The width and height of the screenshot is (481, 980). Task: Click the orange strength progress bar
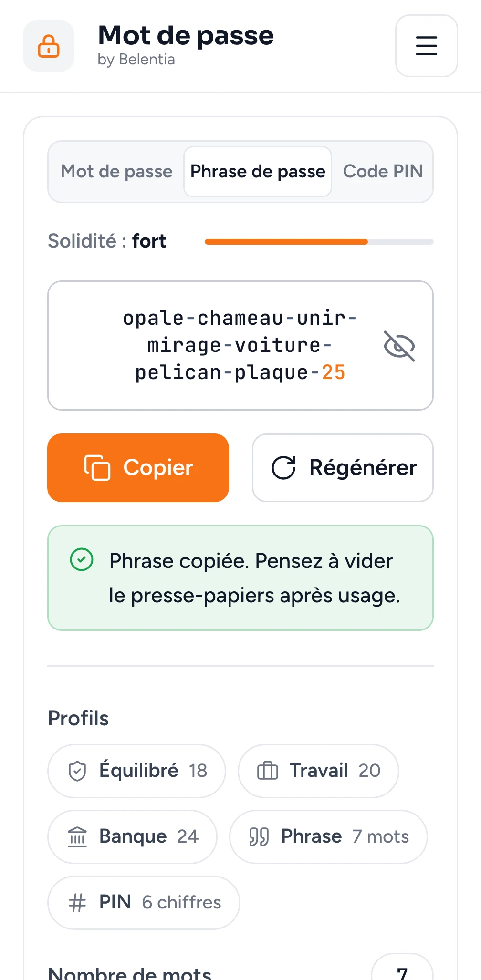pyautogui.click(x=319, y=242)
